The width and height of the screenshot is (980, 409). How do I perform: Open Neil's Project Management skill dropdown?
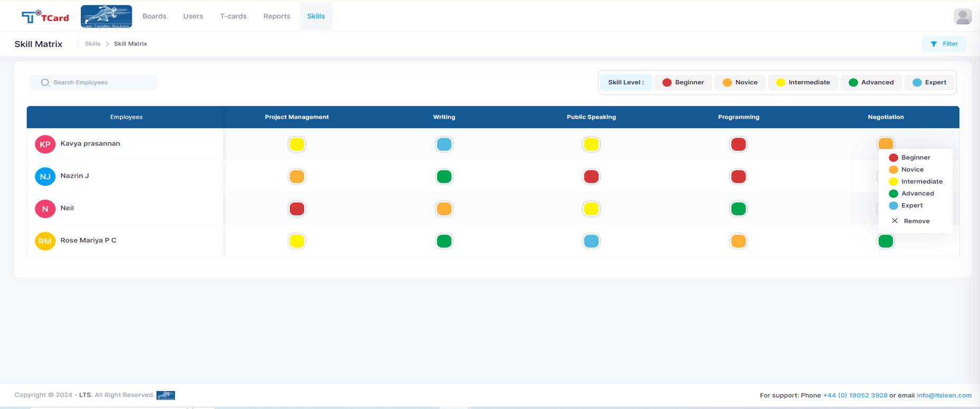point(297,209)
